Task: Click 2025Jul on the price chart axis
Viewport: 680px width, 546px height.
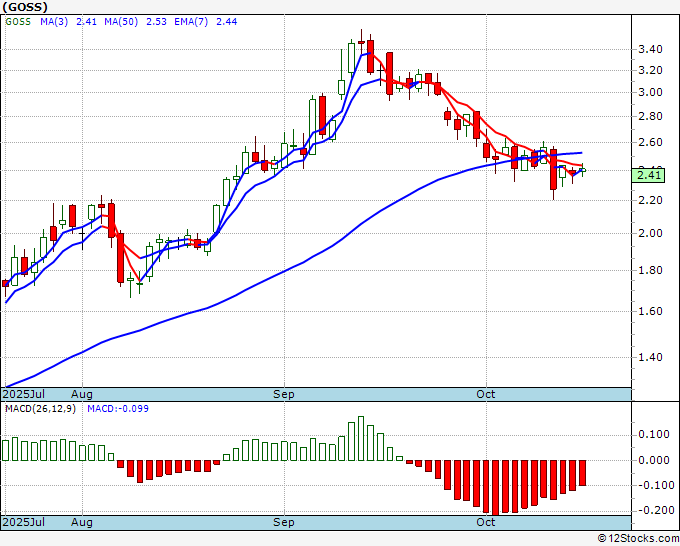Action: [x=24, y=394]
